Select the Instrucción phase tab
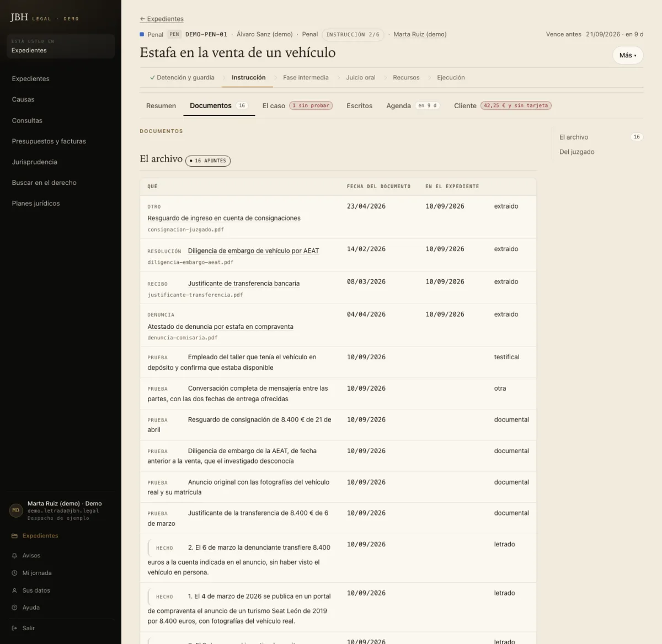The width and height of the screenshot is (662, 644). [x=248, y=78]
